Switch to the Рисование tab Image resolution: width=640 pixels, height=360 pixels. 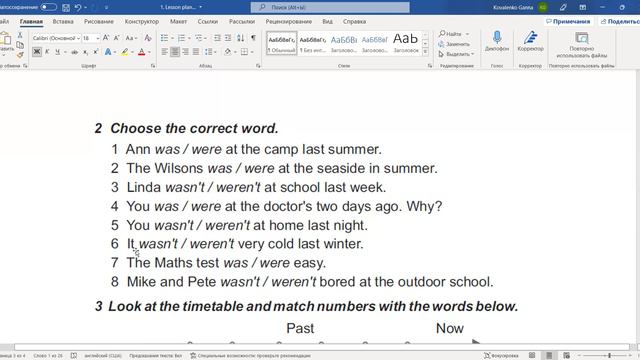(x=99, y=22)
